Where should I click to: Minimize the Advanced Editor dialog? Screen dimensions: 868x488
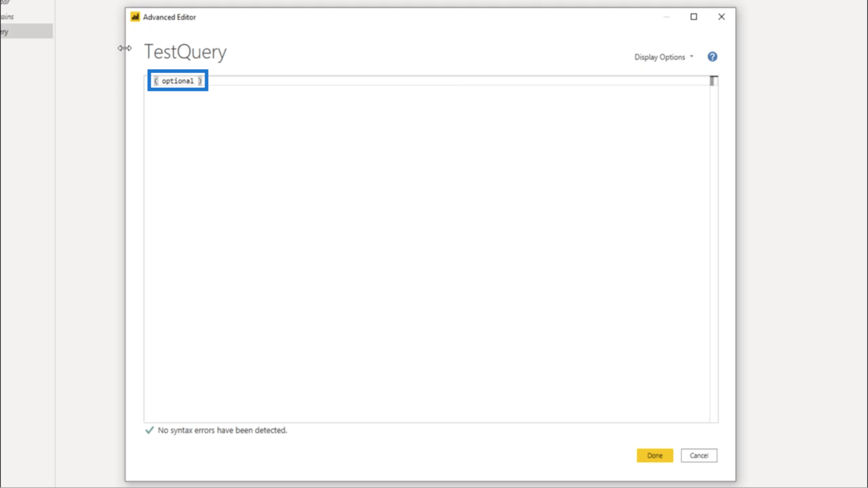pos(666,17)
